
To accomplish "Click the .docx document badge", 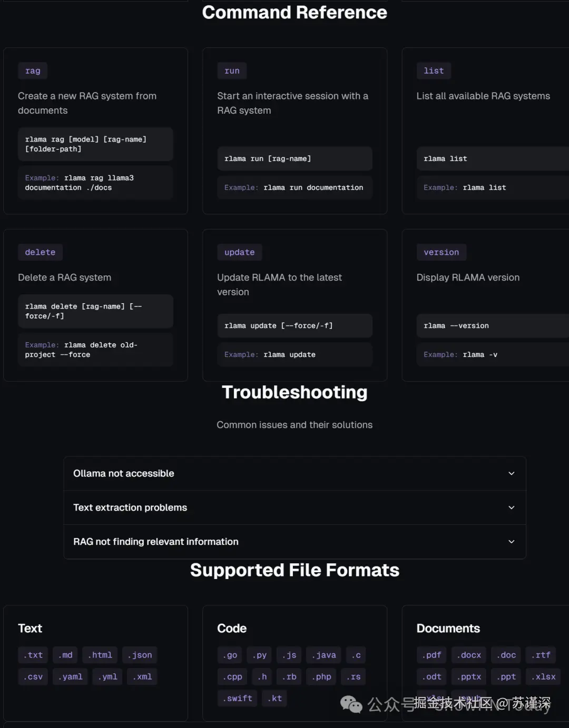I will tap(469, 655).
